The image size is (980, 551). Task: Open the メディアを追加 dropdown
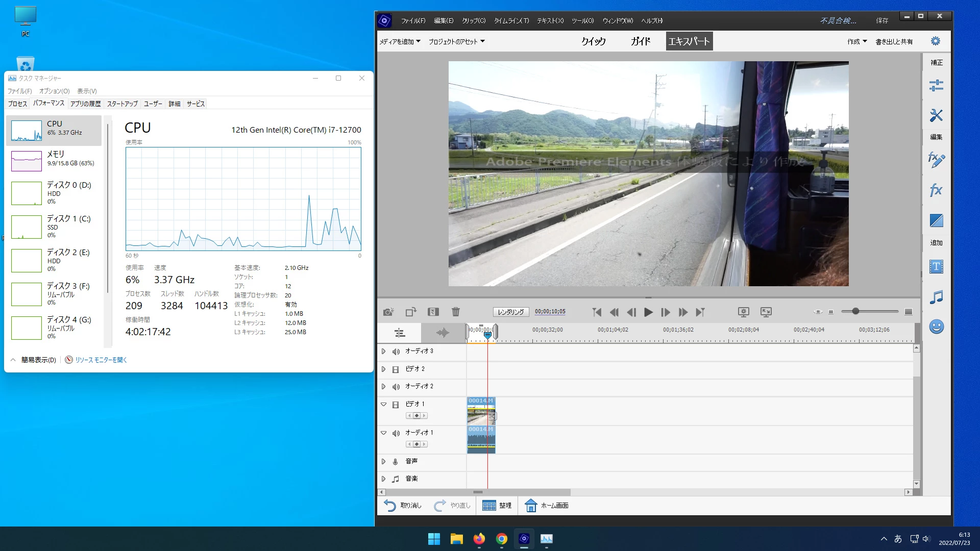(400, 41)
